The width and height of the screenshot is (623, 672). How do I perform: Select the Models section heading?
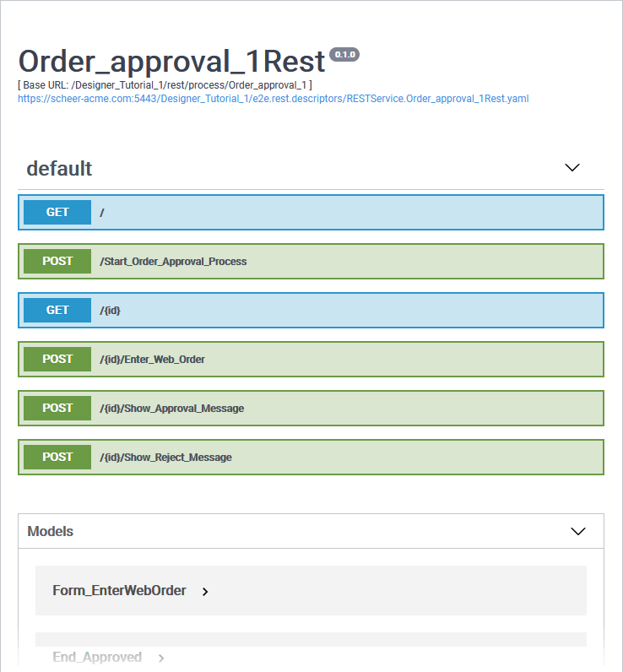point(51,531)
